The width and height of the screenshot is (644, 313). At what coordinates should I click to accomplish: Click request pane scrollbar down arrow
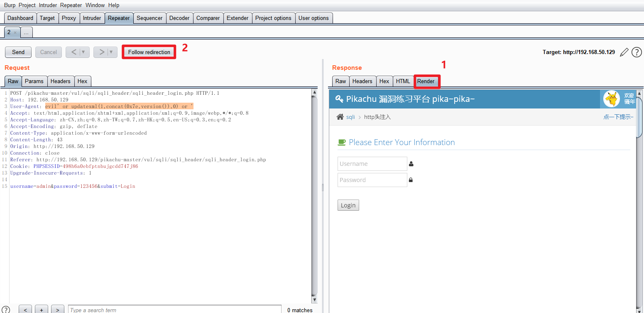(x=314, y=300)
